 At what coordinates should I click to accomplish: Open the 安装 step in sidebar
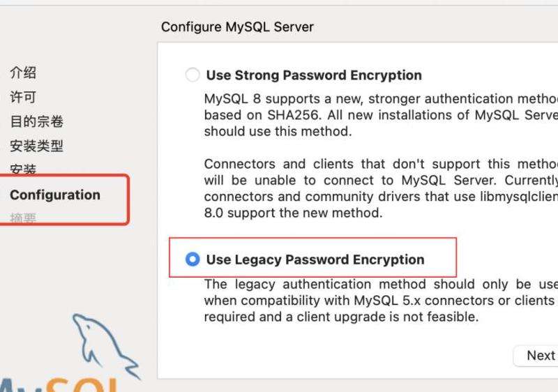tap(23, 169)
